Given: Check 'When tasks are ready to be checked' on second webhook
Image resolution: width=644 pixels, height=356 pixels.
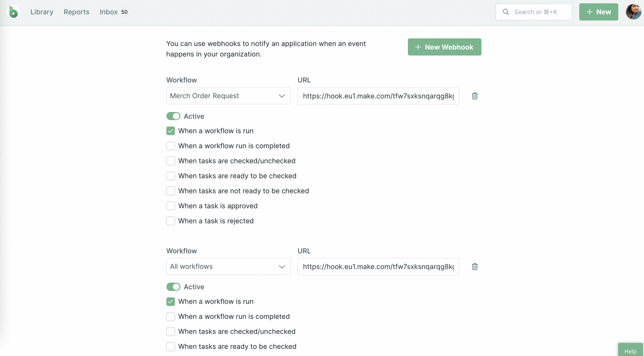Looking at the screenshot, I should (x=170, y=346).
